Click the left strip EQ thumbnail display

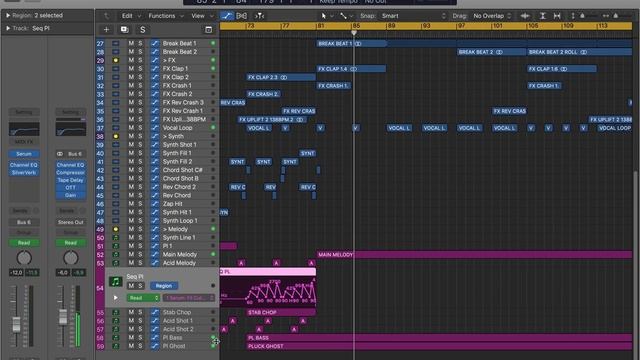point(24,129)
